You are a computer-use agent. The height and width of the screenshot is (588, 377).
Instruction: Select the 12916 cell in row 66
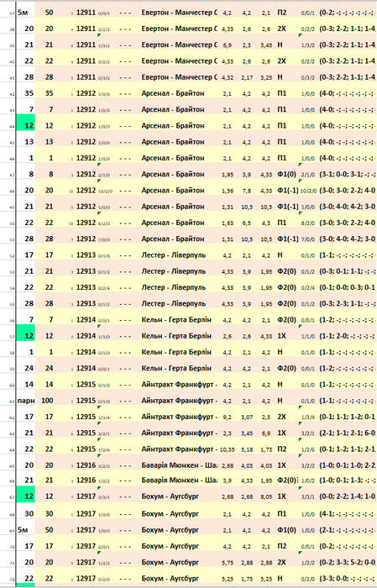click(x=86, y=480)
